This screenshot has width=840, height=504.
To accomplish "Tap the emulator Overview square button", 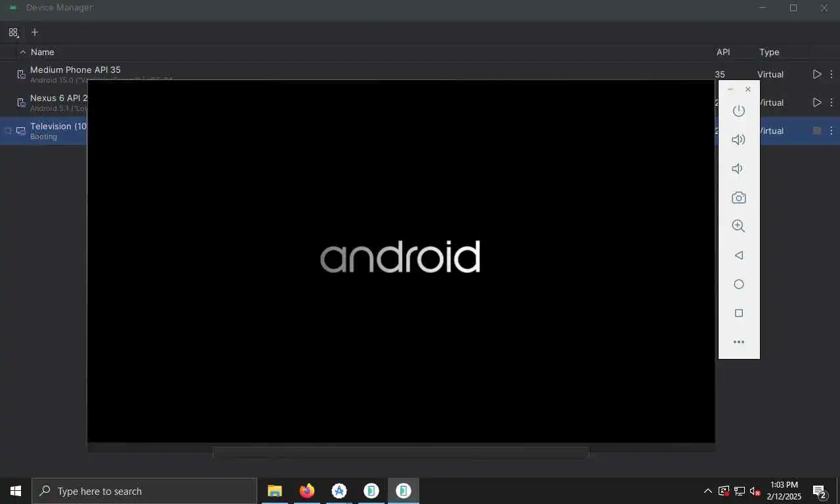I will (x=738, y=313).
